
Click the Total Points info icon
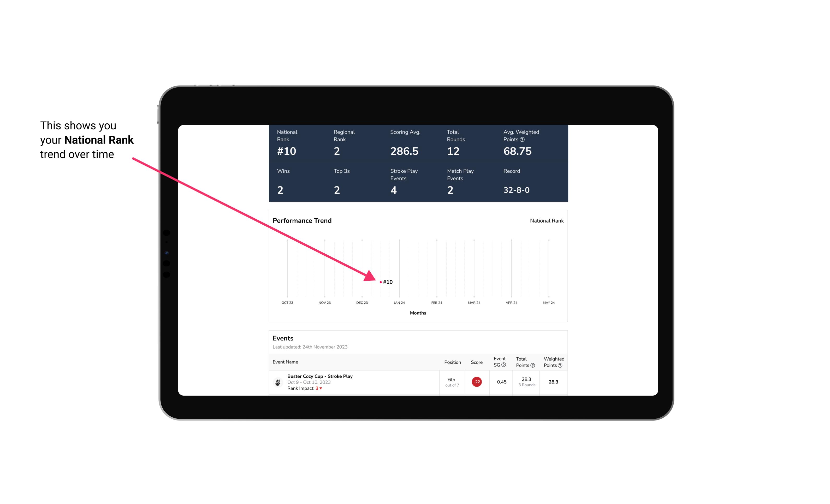click(x=532, y=365)
